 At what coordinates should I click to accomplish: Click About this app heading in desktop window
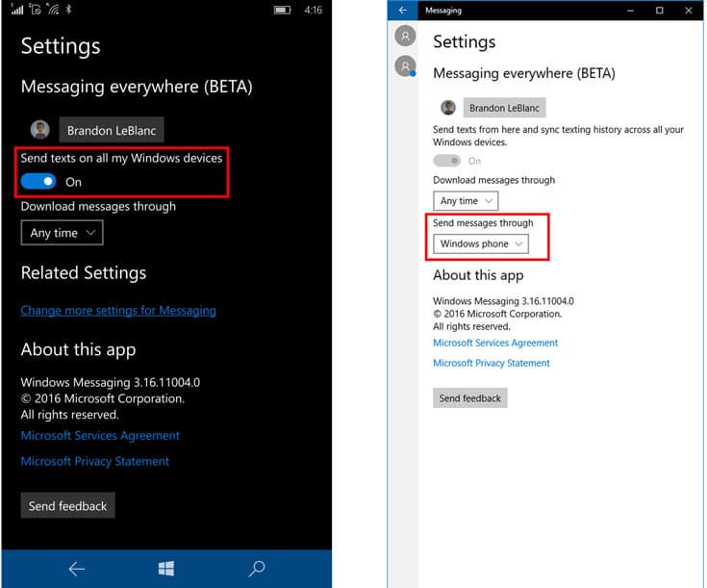tap(478, 275)
